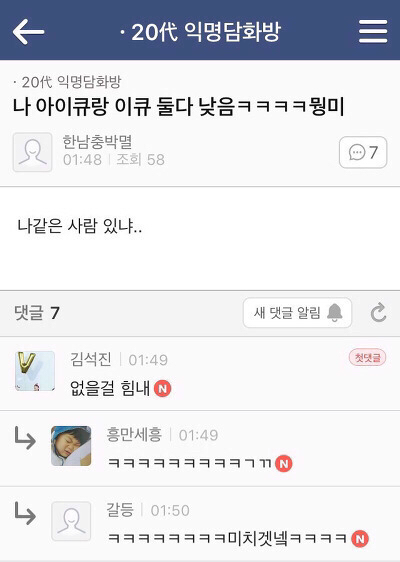
Task: Tap the post body text 나같은 사람 있냐
Action: click(79, 226)
